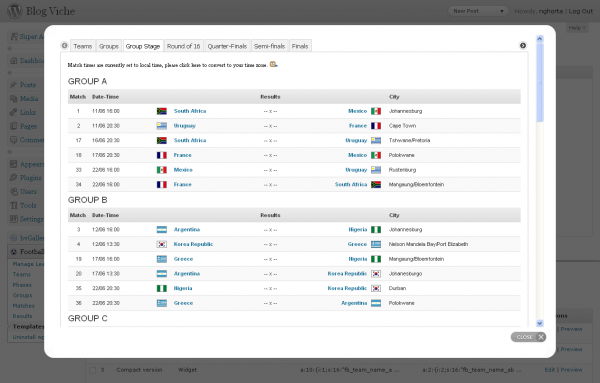
Task: Click Argentina flag in match 20 row
Action: coord(161,274)
